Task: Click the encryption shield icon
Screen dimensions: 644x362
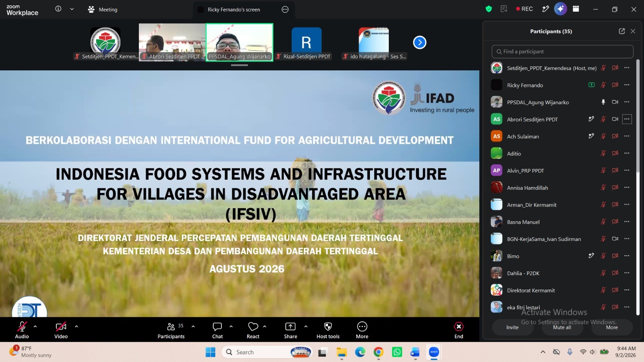Action: [x=489, y=9]
